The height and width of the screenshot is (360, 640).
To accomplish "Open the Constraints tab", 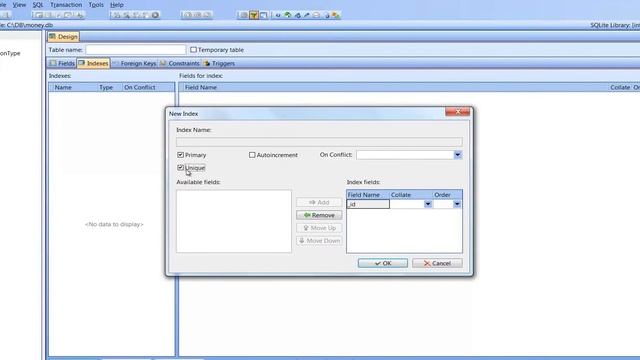I will pos(180,63).
